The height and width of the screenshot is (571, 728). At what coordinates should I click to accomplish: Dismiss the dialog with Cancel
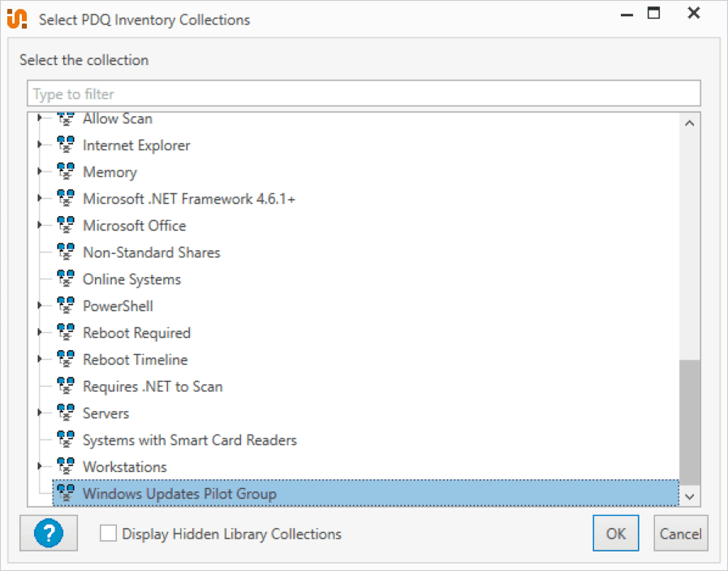[680, 533]
